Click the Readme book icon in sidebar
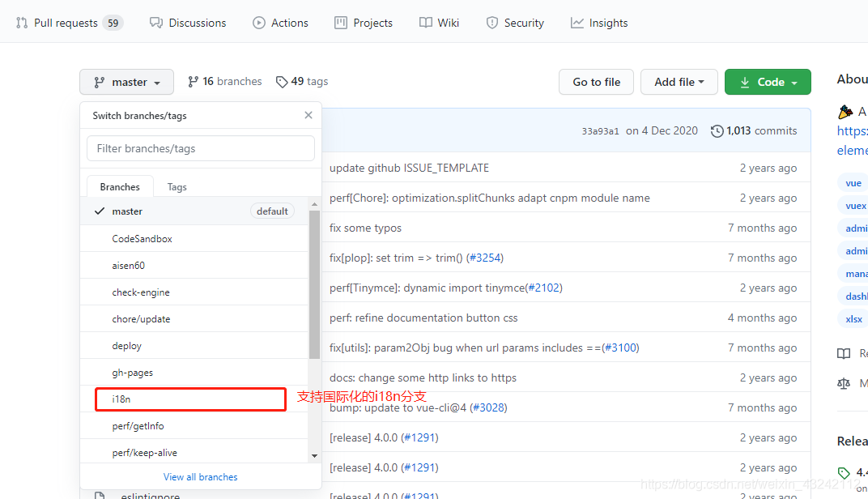 tap(844, 353)
